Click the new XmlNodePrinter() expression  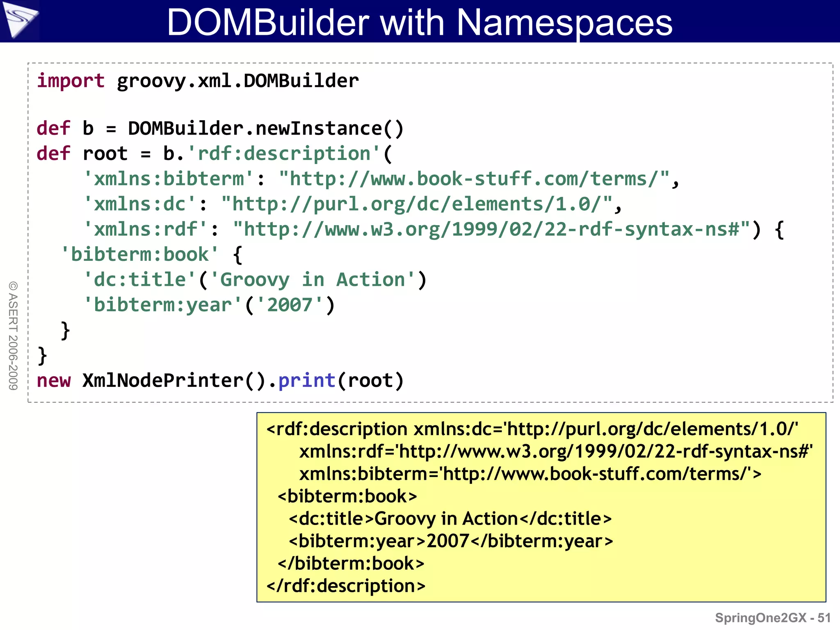click(x=156, y=381)
